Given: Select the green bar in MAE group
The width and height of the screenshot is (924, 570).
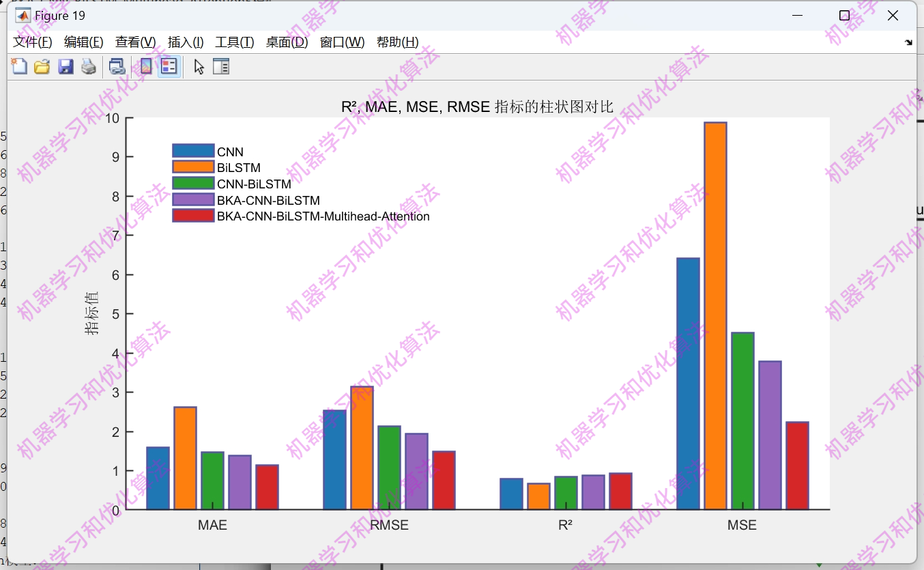Looking at the screenshot, I should pos(212,481).
